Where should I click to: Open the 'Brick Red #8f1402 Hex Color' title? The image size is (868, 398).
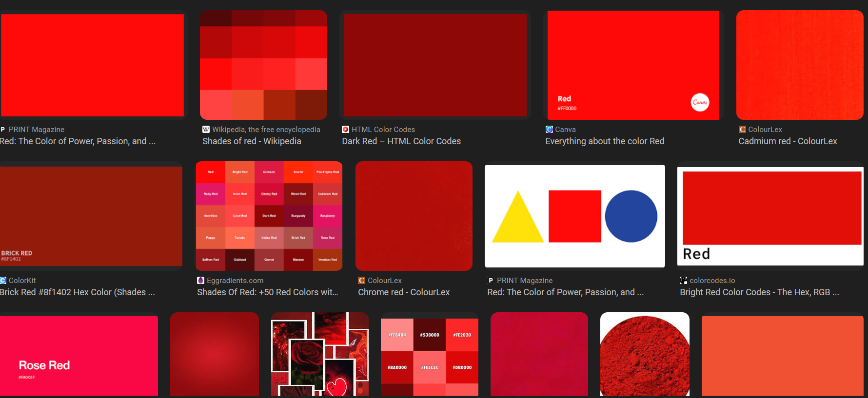(x=78, y=292)
